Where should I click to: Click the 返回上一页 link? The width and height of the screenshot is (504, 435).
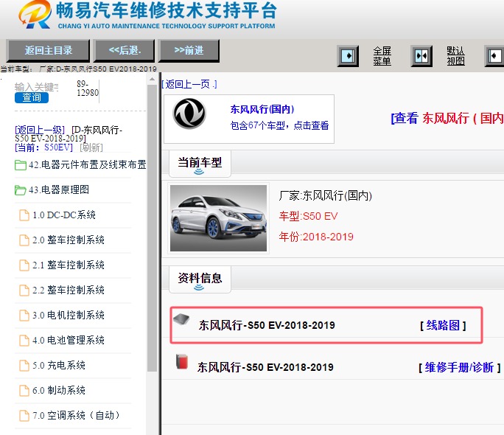(189, 84)
